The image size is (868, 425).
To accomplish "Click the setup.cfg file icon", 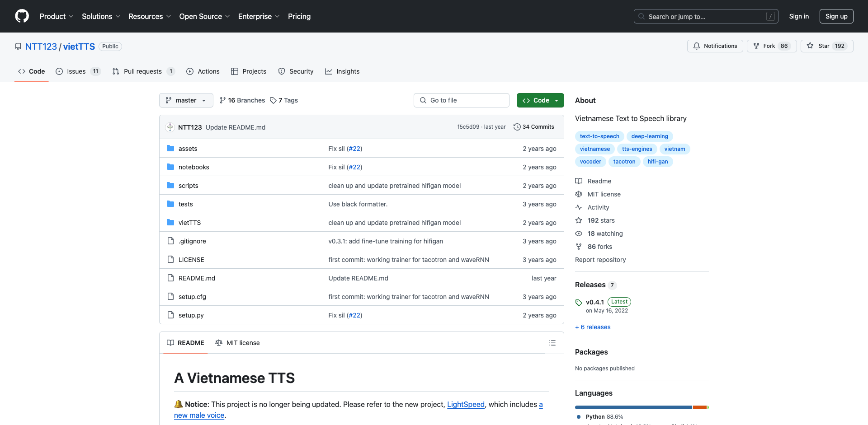I will click(x=170, y=297).
